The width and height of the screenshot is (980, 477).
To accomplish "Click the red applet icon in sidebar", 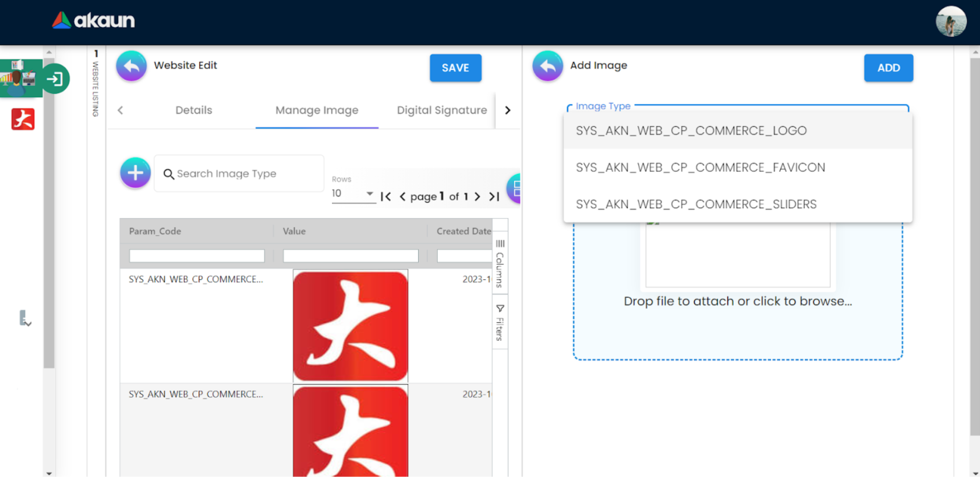I will point(23,119).
